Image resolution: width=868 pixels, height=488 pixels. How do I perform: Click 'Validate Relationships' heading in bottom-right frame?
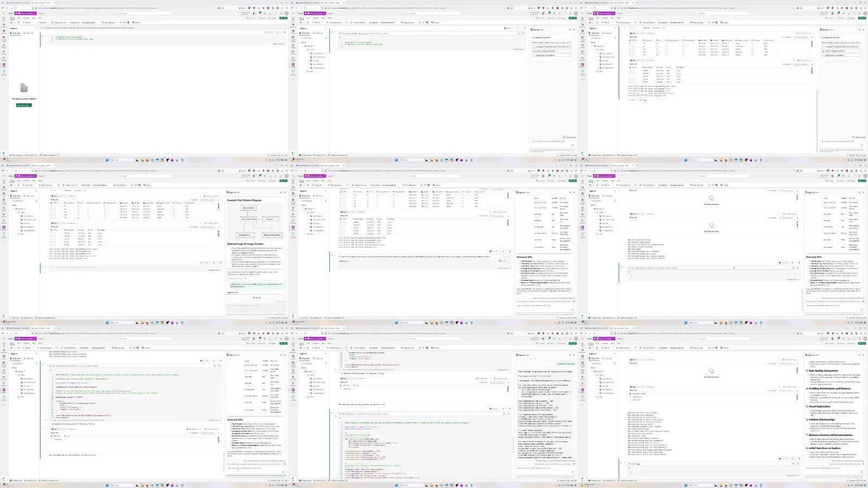click(x=821, y=420)
